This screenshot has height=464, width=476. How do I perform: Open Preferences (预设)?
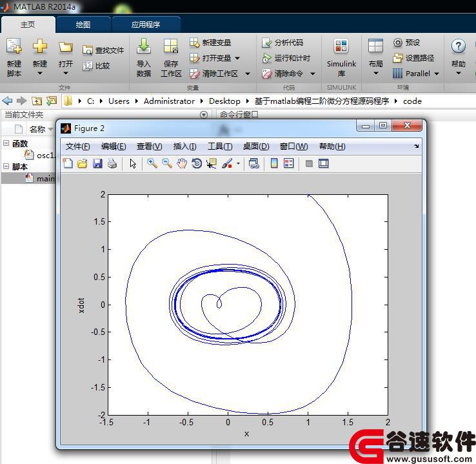click(x=406, y=43)
